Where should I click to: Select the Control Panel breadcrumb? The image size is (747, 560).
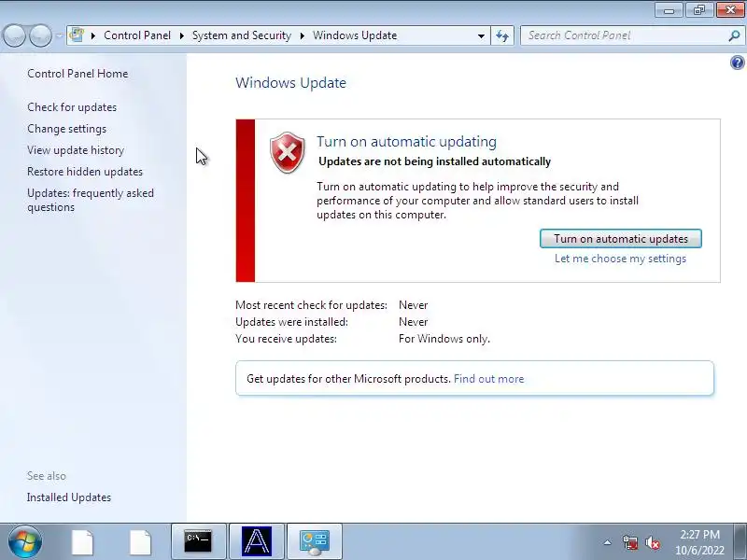point(137,35)
